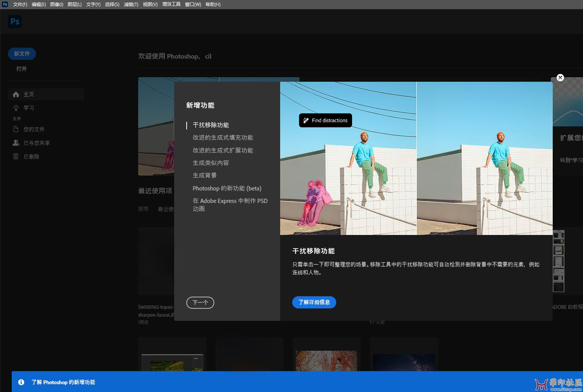
Task: Open the Photoshop screenshot thumbnail with green field
Action: pyautogui.click(x=172, y=362)
